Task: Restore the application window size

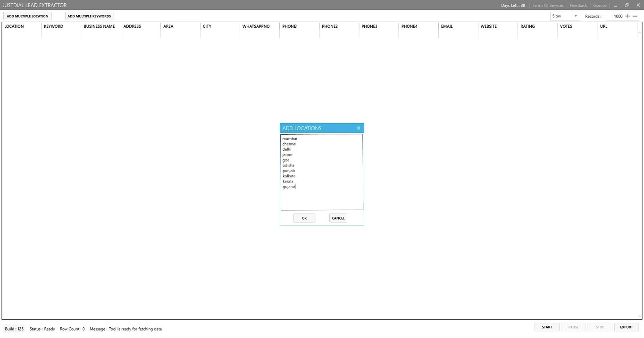Action: [627, 5]
